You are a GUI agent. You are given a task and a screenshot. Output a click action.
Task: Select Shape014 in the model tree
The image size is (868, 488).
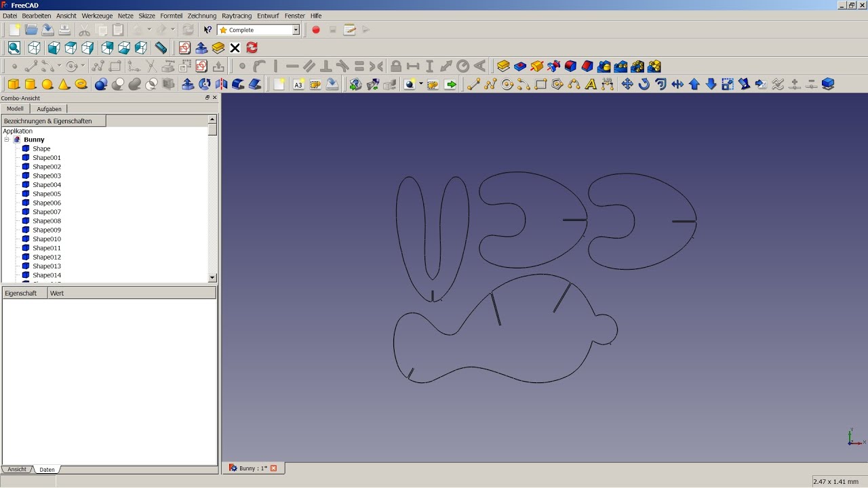(47, 275)
